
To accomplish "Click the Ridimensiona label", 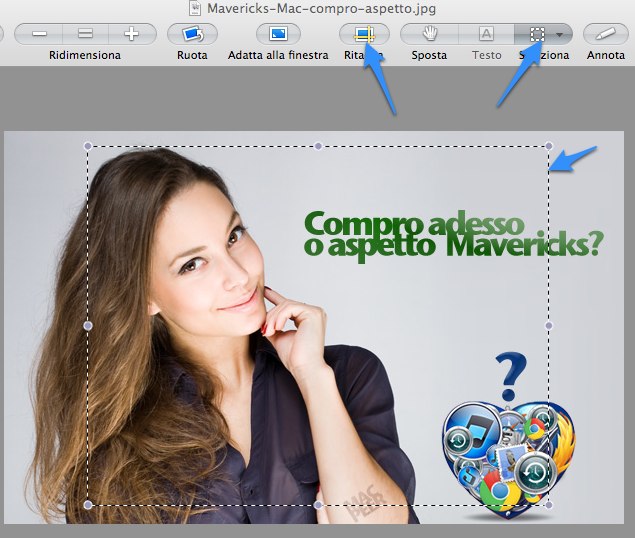I will tap(85, 55).
